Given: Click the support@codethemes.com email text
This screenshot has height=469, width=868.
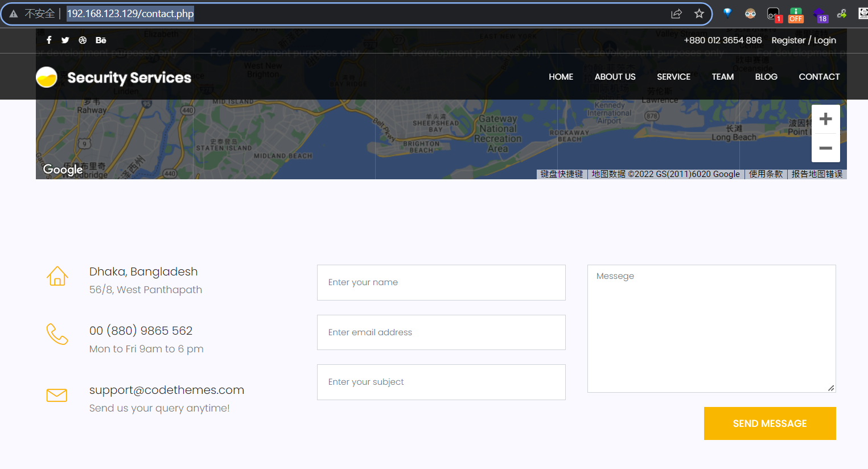Looking at the screenshot, I should click(x=167, y=390).
